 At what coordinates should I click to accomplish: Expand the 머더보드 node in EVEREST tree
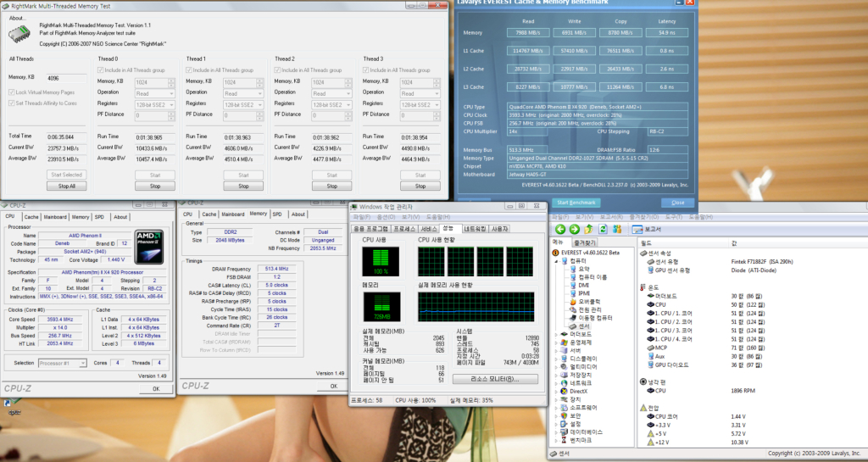tap(558, 334)
